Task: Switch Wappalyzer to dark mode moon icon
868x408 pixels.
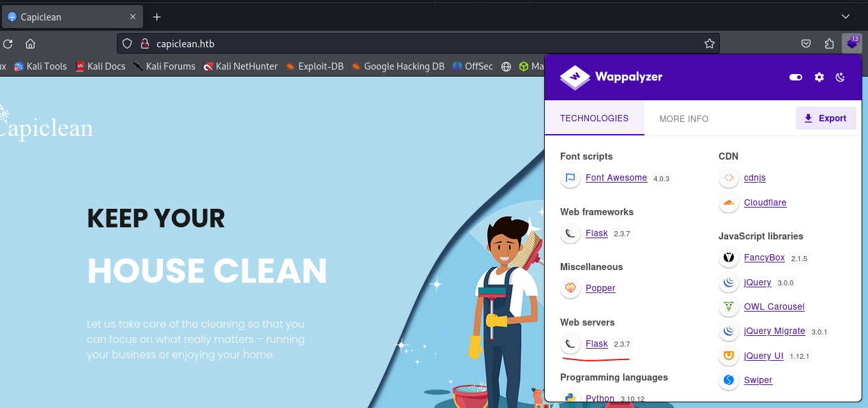Action: click(841, 77)
